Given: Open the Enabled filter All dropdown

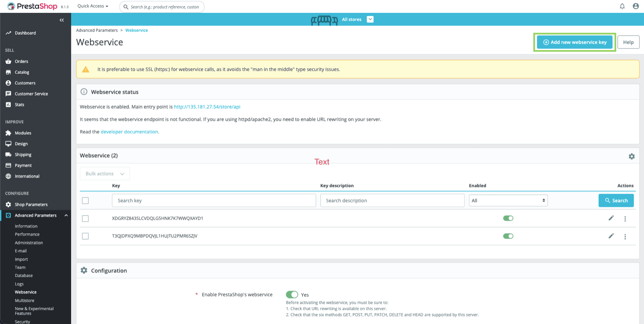Looking at the screenshot, I should (x=508, y=201).
